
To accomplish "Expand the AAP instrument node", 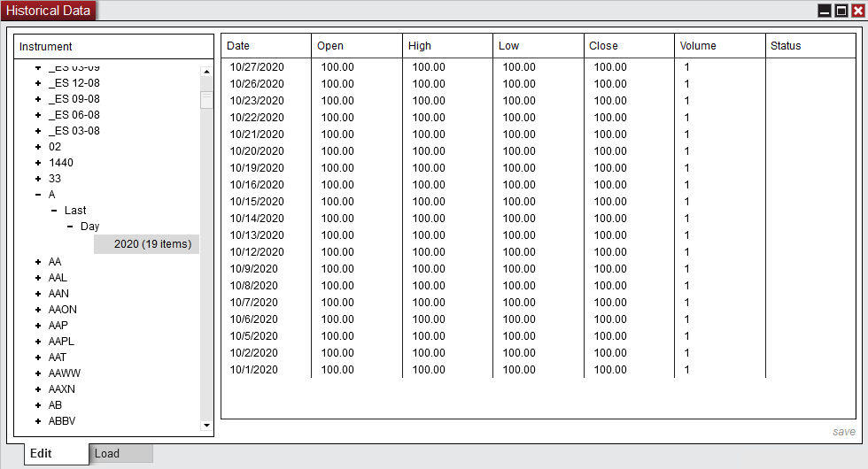I will click(x=38, y=326).
